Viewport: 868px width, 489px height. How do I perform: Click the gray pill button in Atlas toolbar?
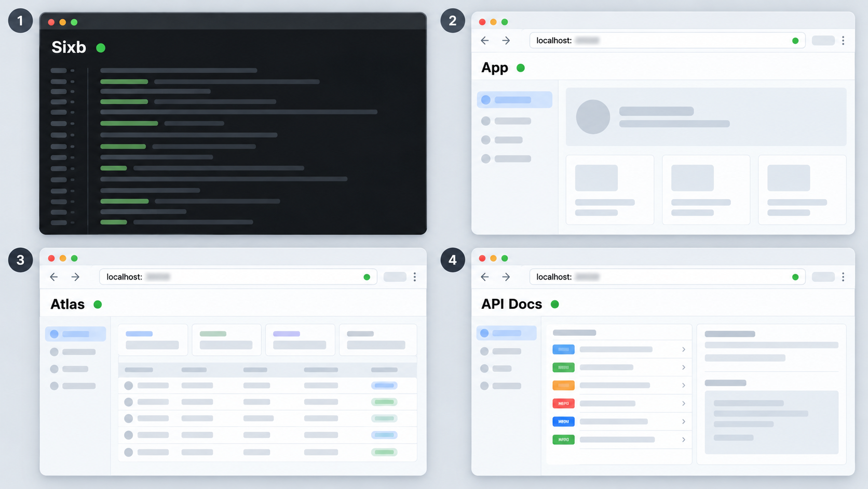(x=395, y=277)
